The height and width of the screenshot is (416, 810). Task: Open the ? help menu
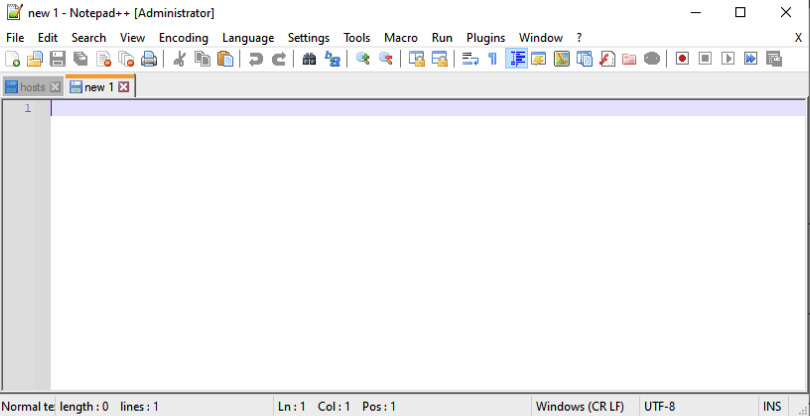579,38
